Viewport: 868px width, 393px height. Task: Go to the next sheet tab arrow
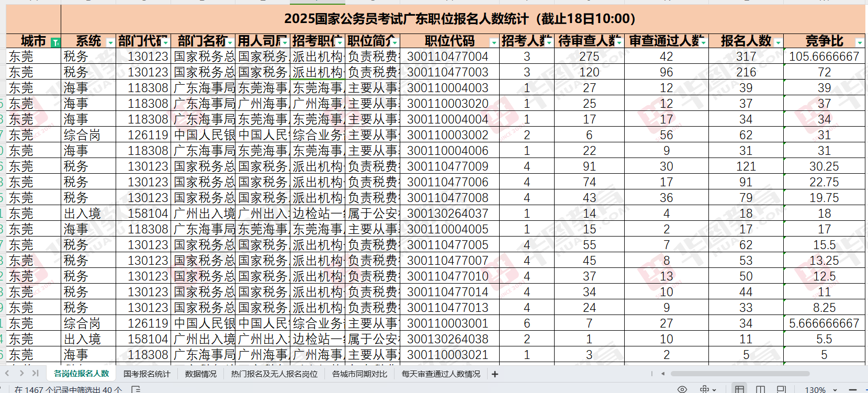21,374
